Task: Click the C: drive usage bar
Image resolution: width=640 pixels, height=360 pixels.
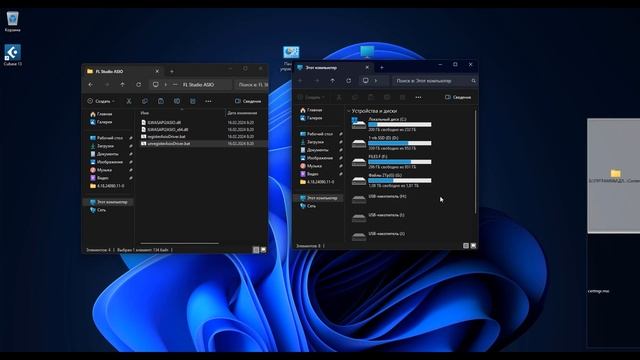Action: pos(400,124)
